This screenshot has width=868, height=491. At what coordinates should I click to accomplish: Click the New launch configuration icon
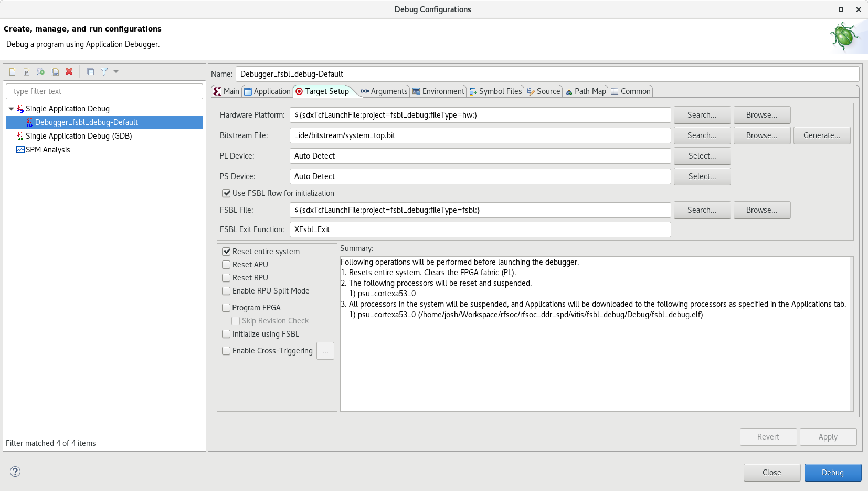pyautogui.click(x=13, y=71)
